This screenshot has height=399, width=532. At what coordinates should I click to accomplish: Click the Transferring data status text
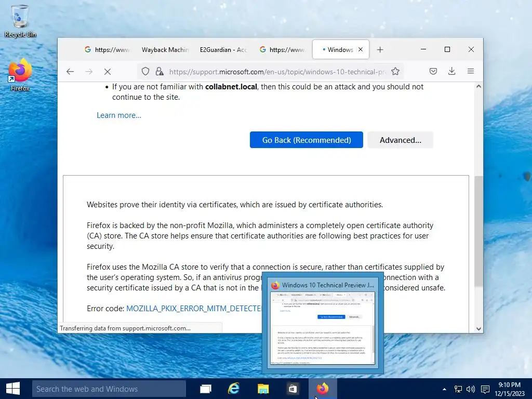125,328
